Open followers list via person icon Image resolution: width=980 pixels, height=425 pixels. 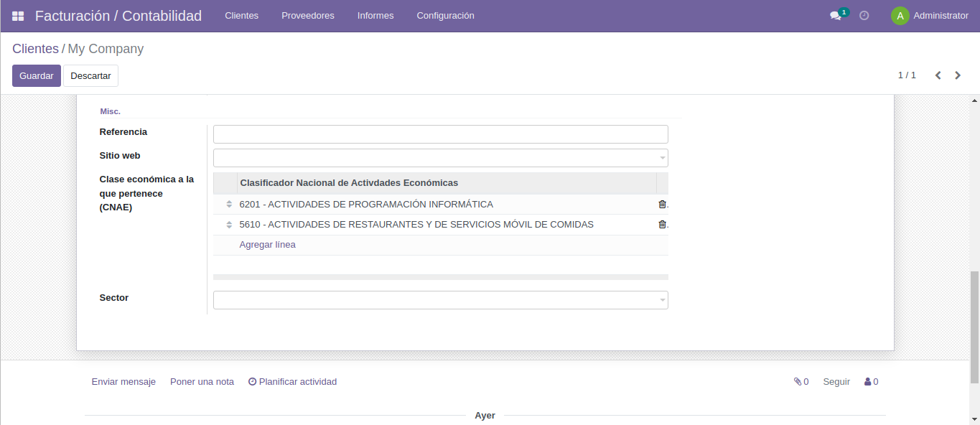coord(869,381)
